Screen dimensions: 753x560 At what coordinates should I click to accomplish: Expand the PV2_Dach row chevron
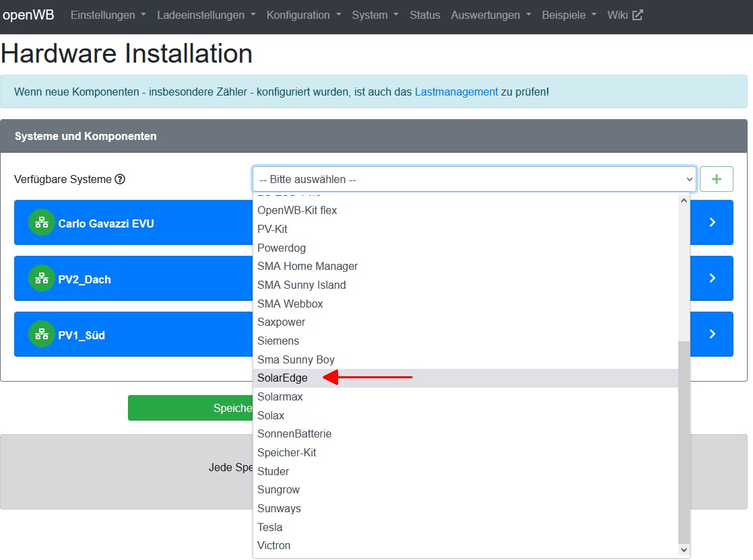pos(712,279)
